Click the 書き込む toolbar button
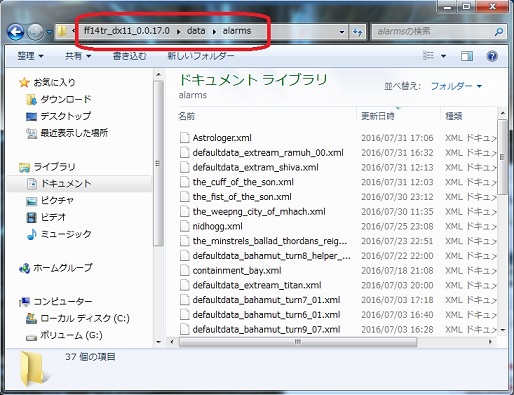 pos(129,56)
